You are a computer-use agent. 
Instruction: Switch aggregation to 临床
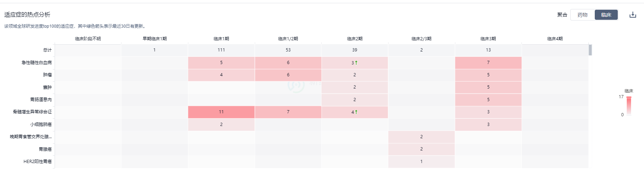pos(606,15)
